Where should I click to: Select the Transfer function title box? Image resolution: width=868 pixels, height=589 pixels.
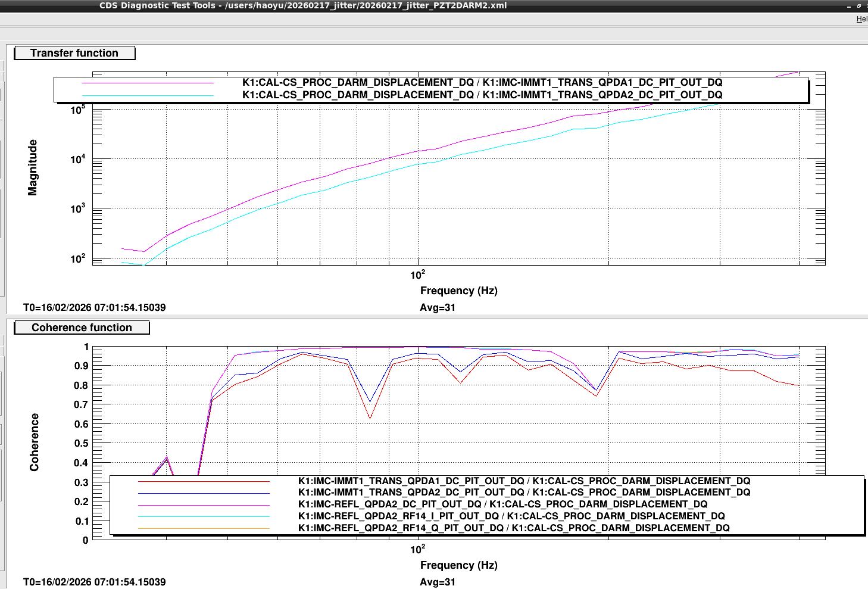pyautogui.click(x=74, y=53)
